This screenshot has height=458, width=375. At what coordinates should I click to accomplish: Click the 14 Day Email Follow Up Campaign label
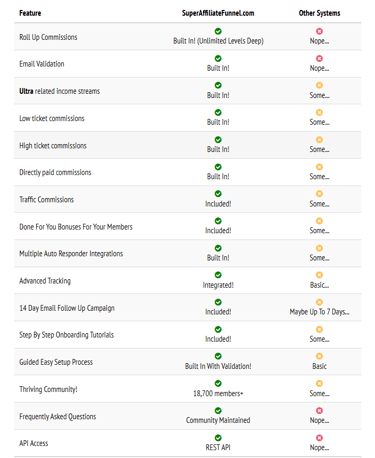(67, 308)
